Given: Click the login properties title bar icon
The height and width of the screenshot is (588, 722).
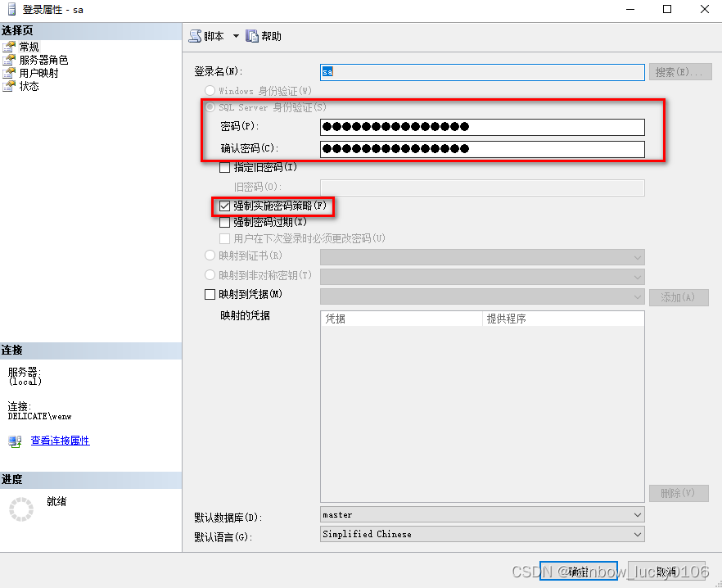Looking at the screenshot, I should point(11,9).
